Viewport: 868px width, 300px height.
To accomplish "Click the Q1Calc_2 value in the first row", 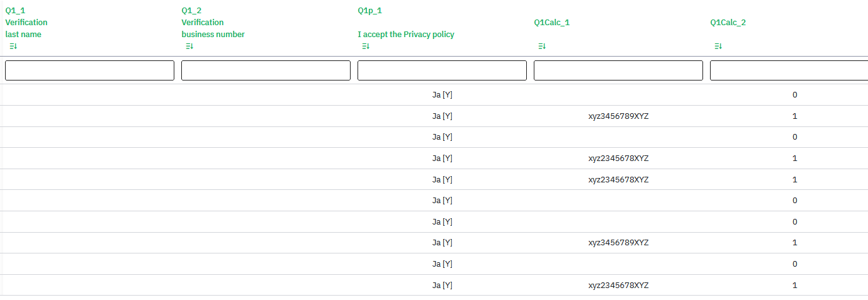I will [794, 95].
